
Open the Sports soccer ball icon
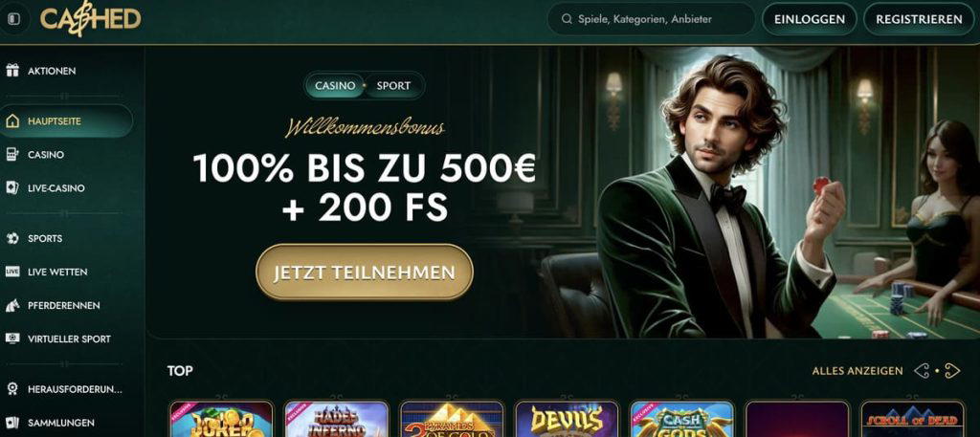(12, 238)
